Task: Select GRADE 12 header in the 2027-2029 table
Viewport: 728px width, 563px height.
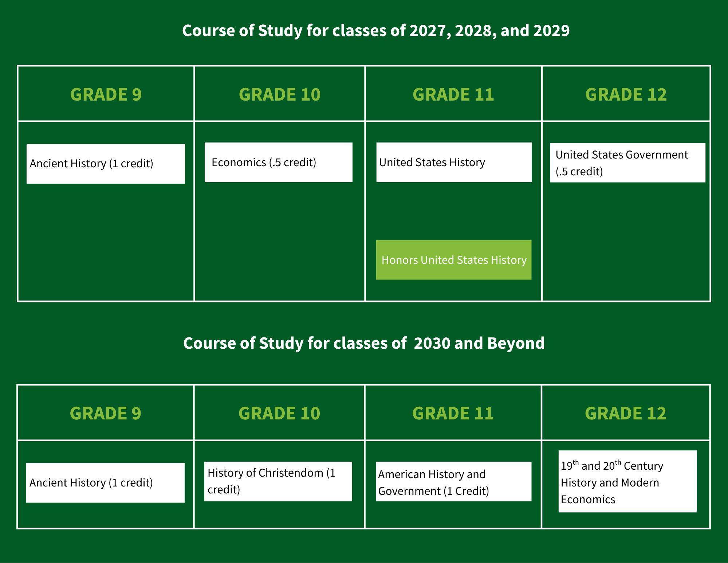Action: 626,94
